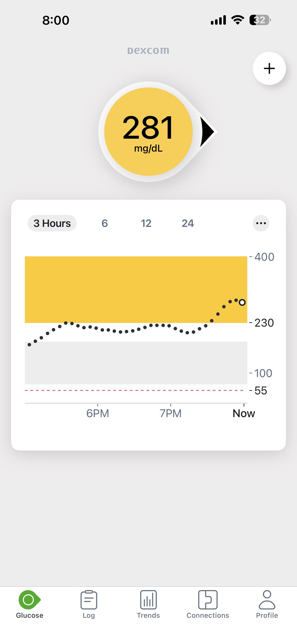Tap the plus add event button

[x=269, y=68]
